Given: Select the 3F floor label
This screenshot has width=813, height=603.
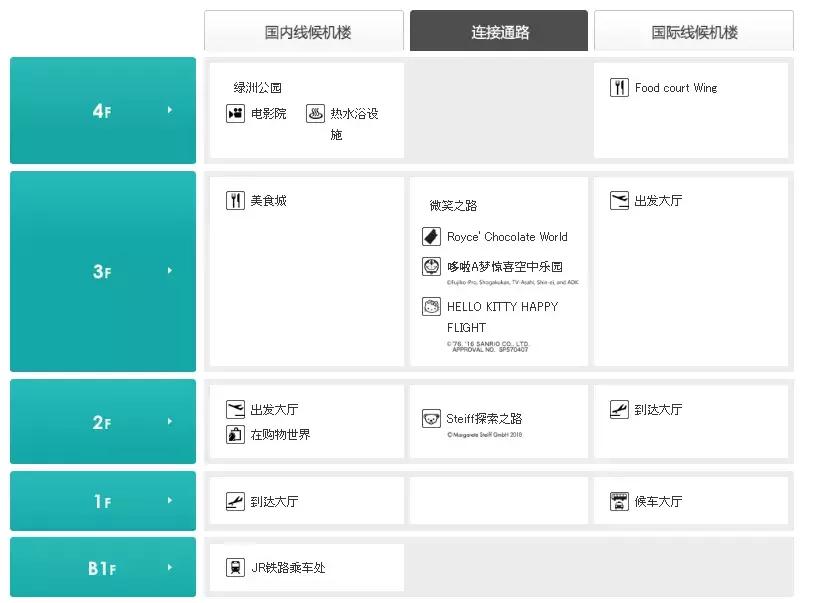Looking at the screenshot, I should coord(102,271).
